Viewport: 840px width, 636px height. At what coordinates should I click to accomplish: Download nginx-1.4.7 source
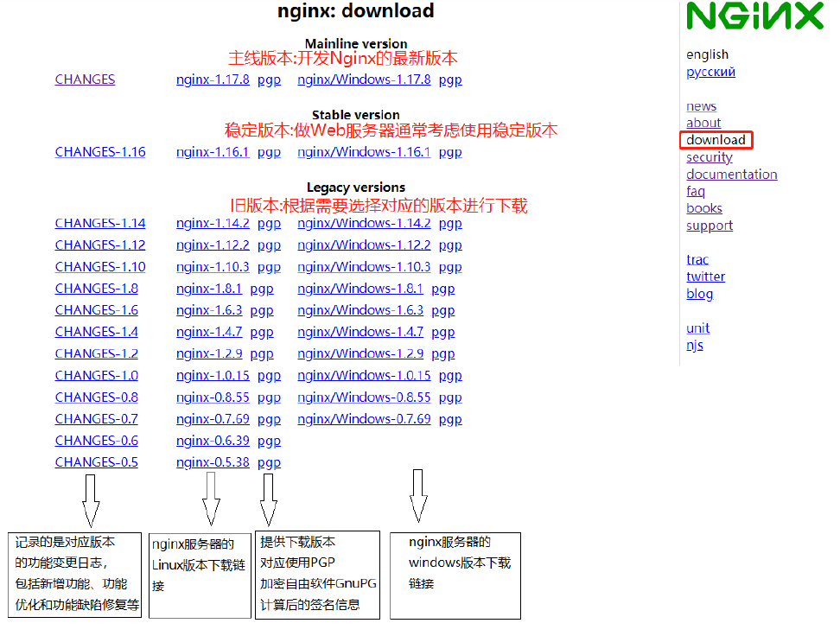coord(209,332)
